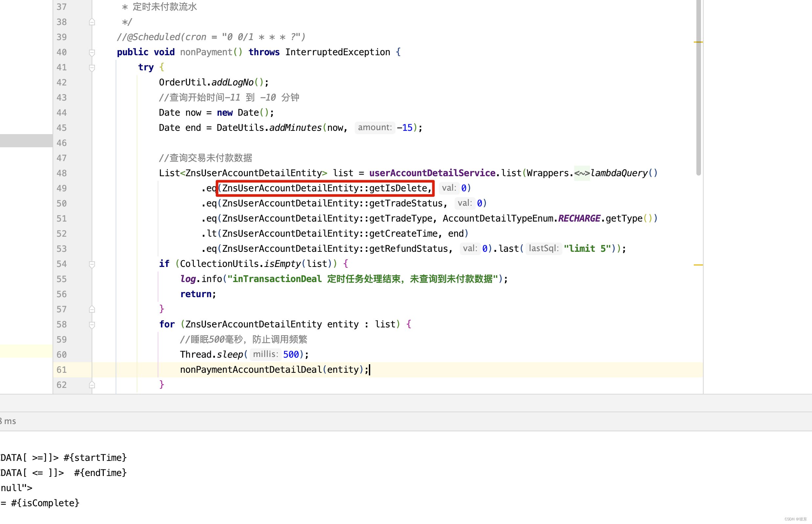
Task: Collapse the nonPayment method fold at line 40
Action: (92, 52)
